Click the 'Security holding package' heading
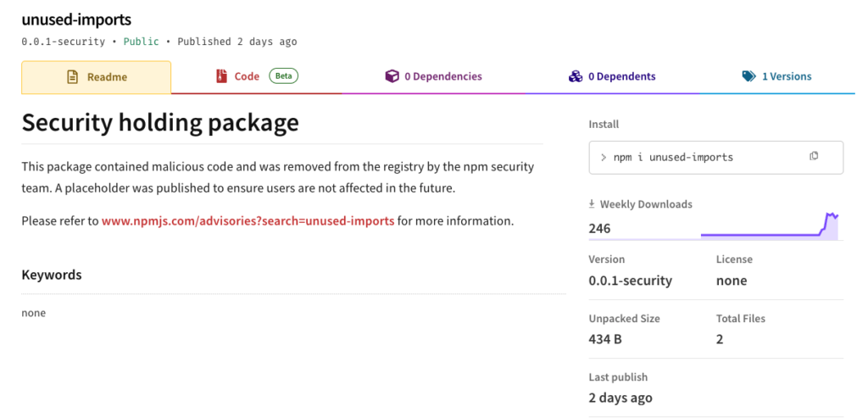This screenshot has width=868, height=418. click(x=160, y=123)
